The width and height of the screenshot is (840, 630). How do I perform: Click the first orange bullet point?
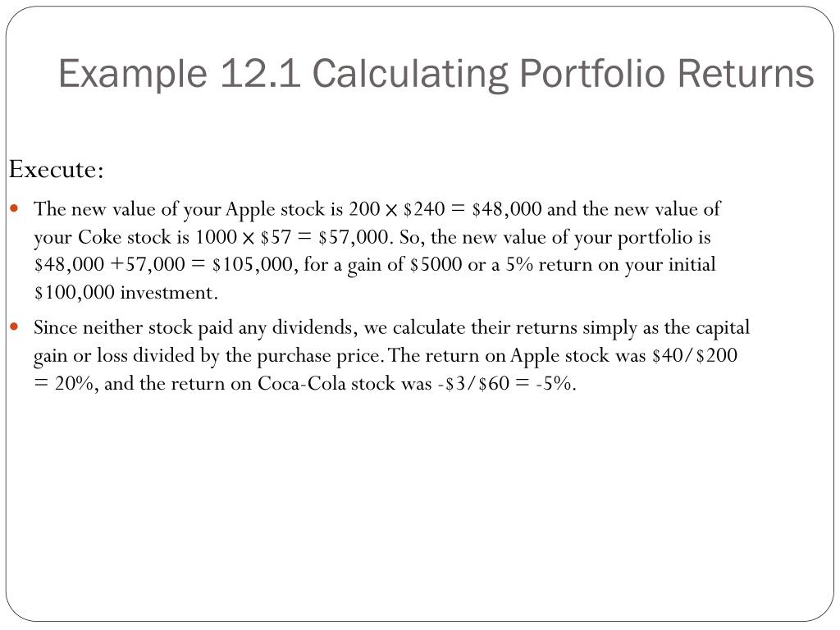coord(15,208)
